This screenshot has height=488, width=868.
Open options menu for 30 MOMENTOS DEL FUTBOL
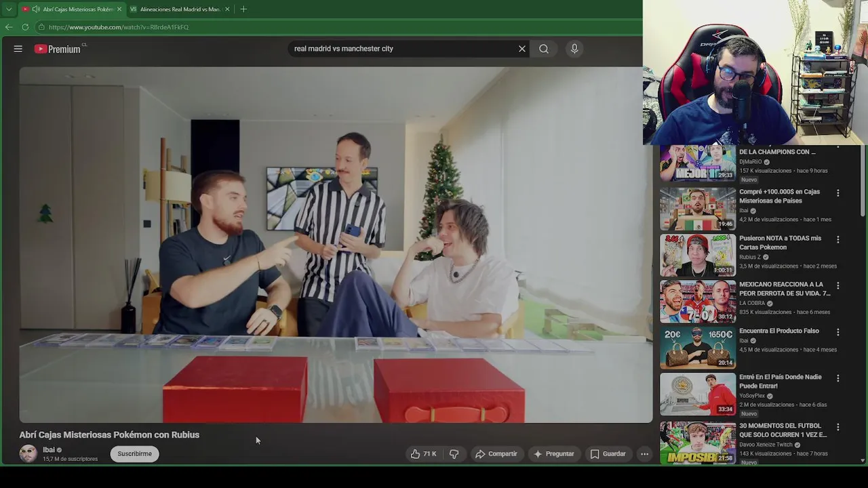coord(838,427)
